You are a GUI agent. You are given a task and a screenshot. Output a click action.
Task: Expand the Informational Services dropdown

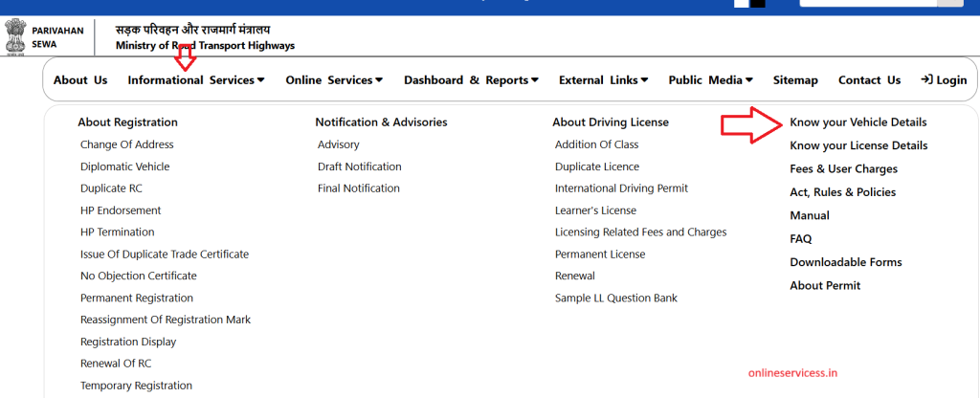coord(196,80)
